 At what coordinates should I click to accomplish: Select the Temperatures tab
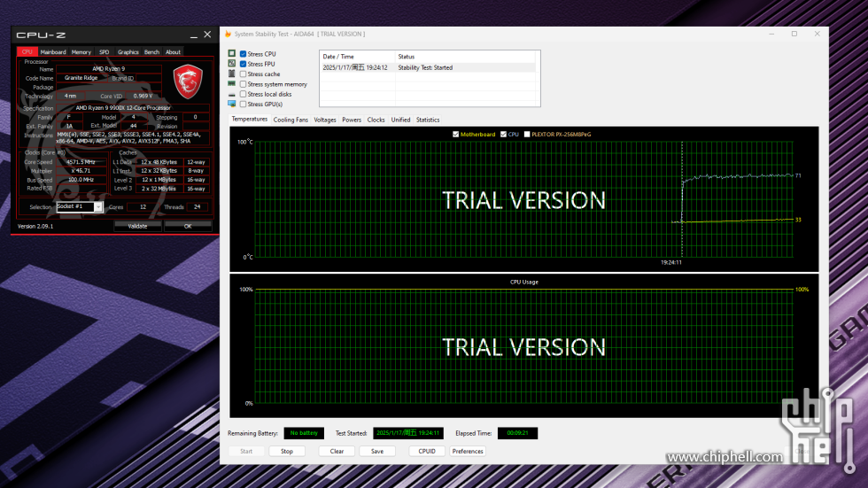(249, 119)
